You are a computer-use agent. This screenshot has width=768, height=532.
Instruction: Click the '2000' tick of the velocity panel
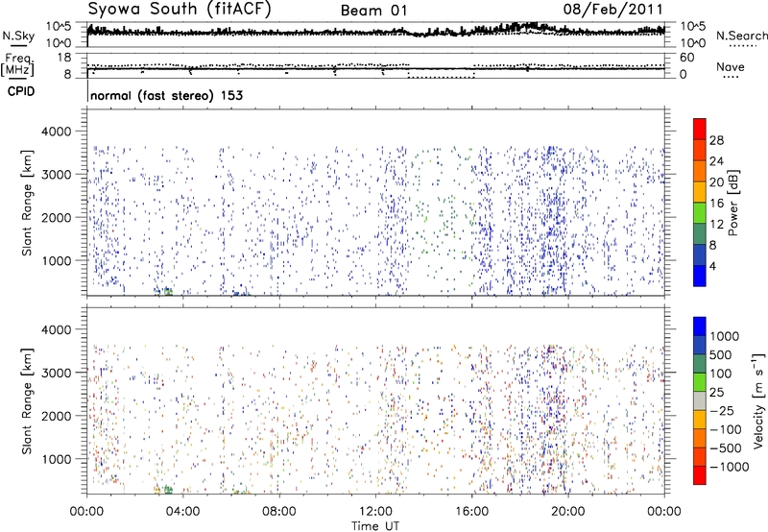point(56,416)
